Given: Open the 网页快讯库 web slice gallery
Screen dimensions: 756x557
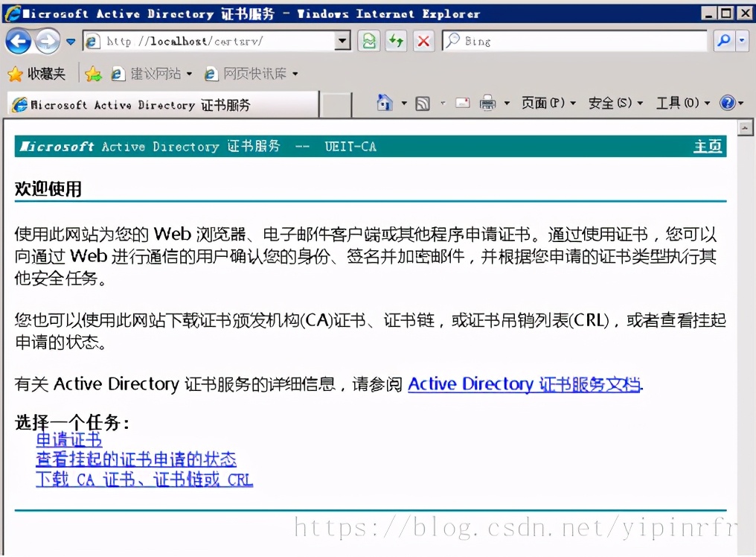Looking at the screenshot, I should pyautogui.click(x=251, y=74).
